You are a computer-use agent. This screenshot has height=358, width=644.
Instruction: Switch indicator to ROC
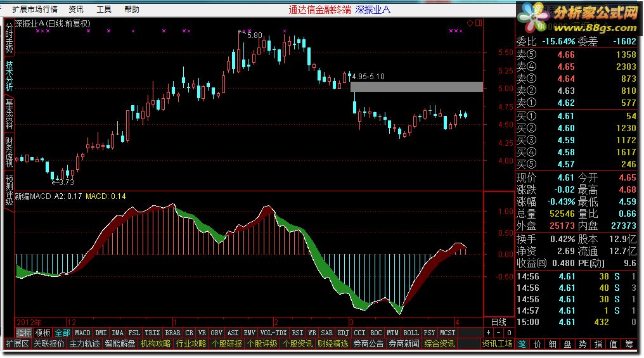(x=377, y=333)
